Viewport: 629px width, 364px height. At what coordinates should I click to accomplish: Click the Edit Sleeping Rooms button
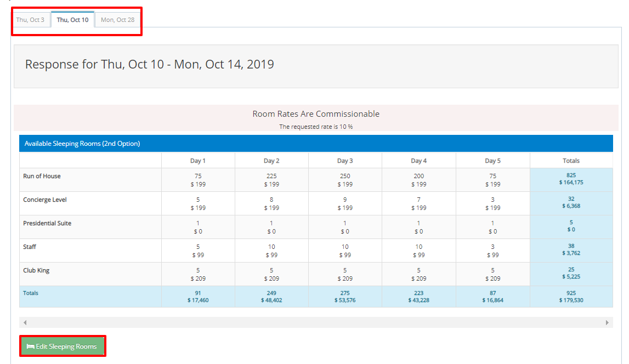(x=62, y=346)
